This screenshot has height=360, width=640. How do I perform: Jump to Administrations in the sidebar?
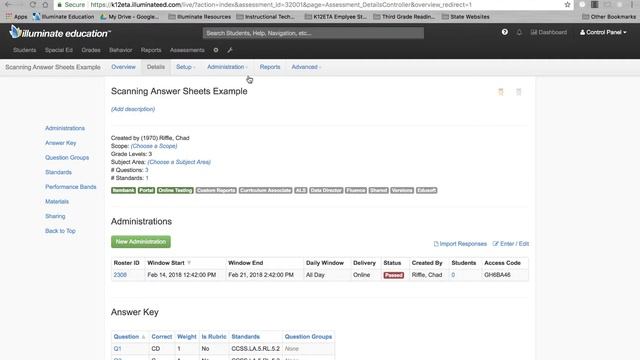(x=65, y=128)
